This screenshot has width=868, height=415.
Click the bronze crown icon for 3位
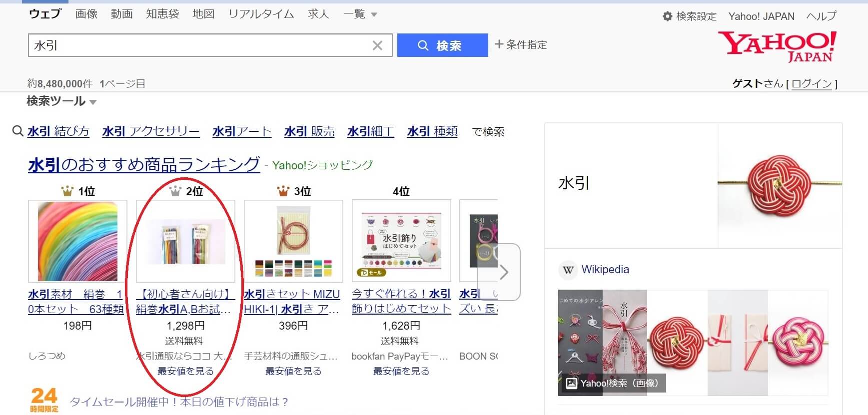tap(283, 191)
